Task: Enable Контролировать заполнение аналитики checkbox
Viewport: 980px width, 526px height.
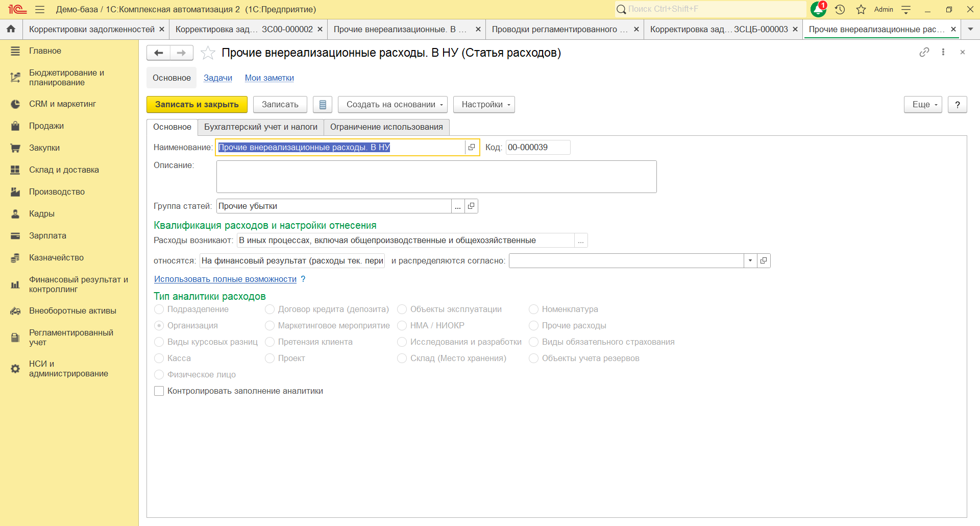Action: point(159,391)
